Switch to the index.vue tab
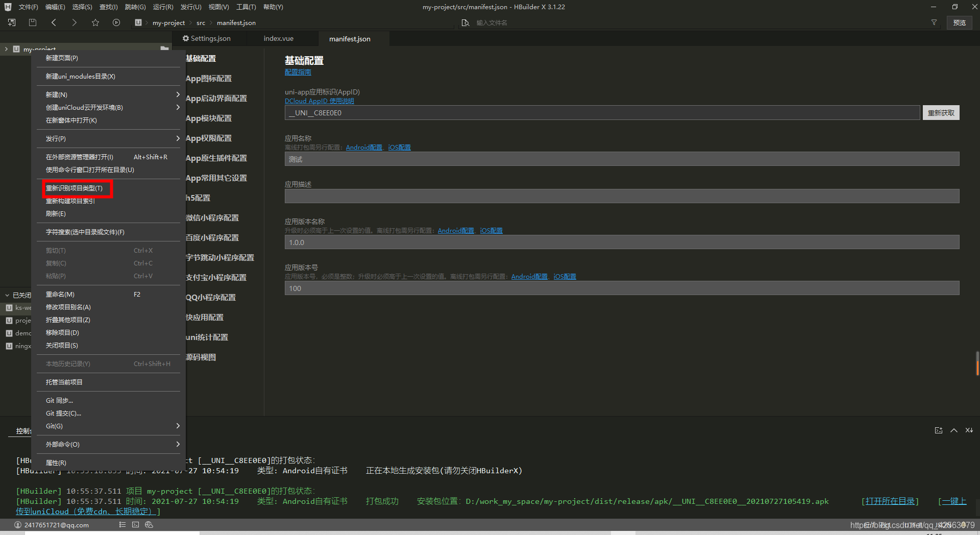980x535 pixels. click(279, 38)
